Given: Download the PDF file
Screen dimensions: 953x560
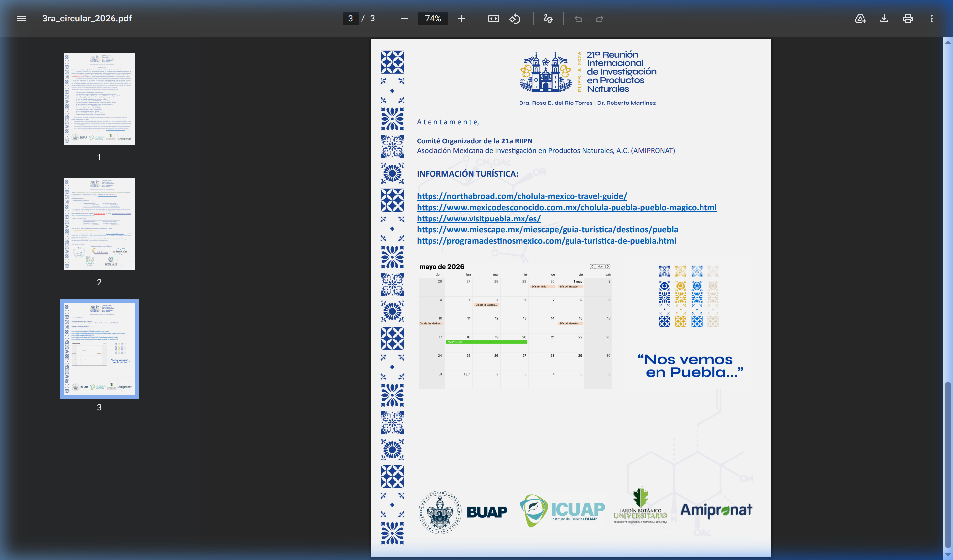Looking at the screenshot, I should [884, 19].
